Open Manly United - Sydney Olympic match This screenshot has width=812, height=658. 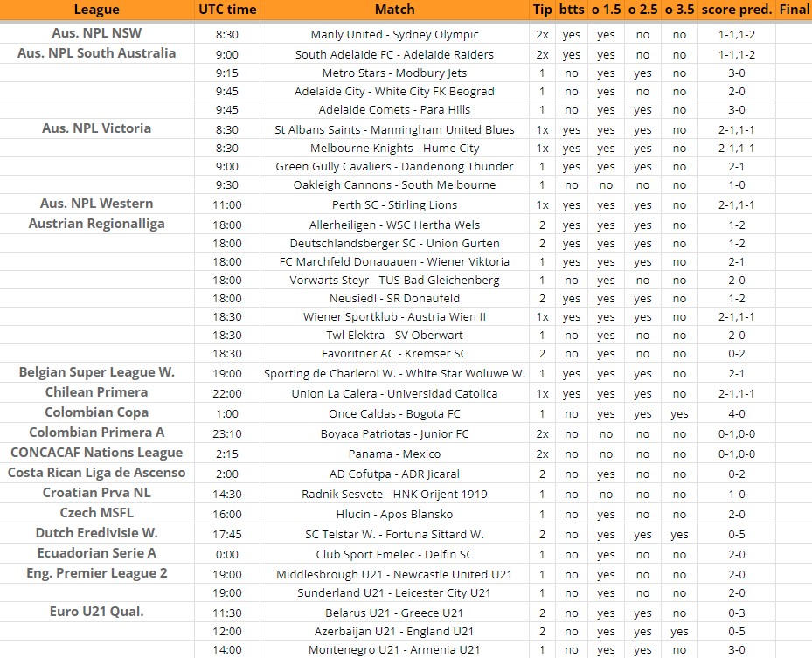(394, 35)
